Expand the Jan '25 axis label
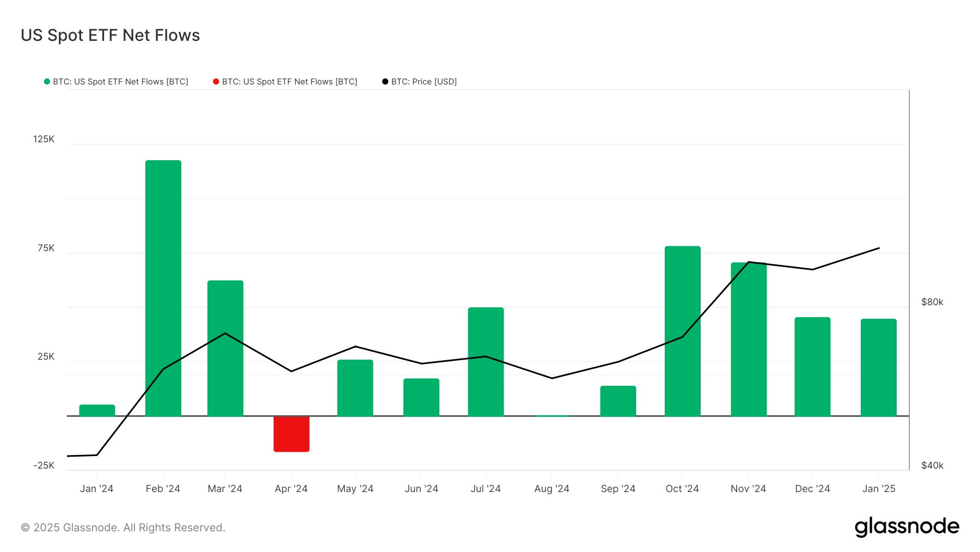Viewport: 980px width, 552px height. point(879,489)
